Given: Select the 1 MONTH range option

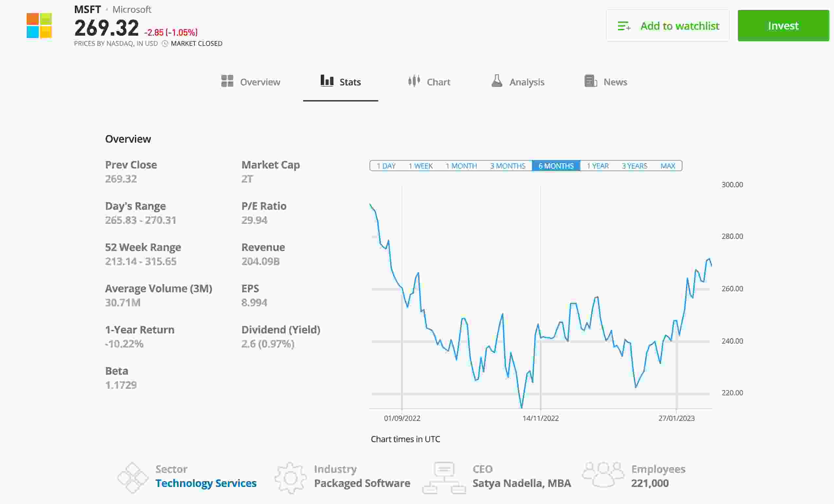Looking at the screenshot, I should [x=461, y=166].
